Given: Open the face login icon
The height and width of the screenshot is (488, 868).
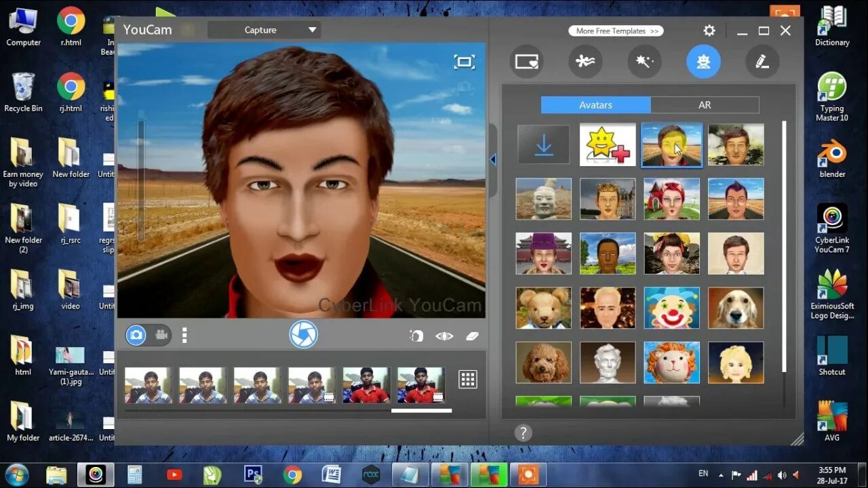Looking at the screenshot, I should tap(416, 335).
